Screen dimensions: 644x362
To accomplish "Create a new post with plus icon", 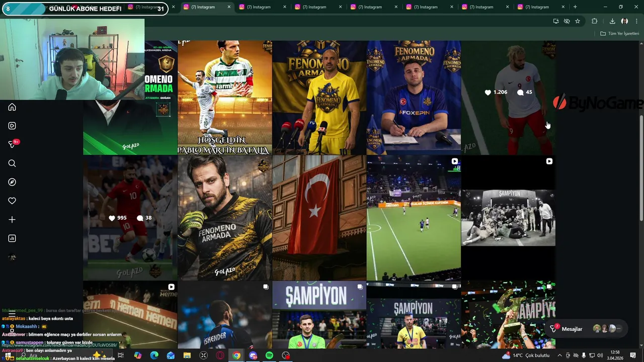I will (x=12, y=220).
